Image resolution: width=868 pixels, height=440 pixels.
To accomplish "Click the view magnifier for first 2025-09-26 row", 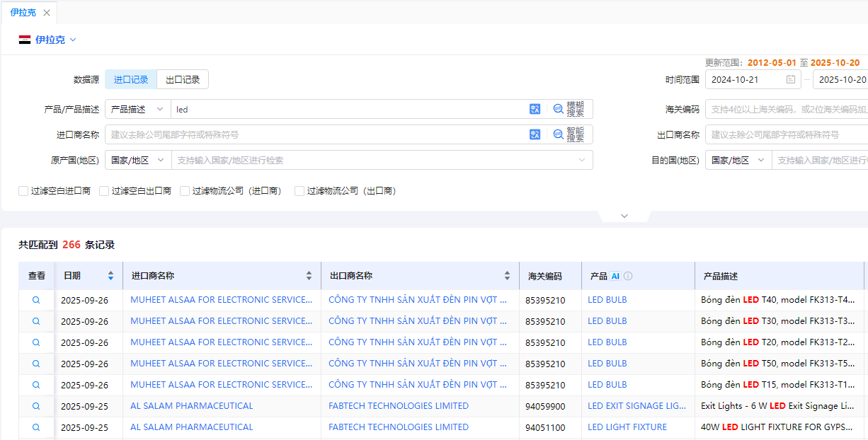I will [x=36, y=300].
